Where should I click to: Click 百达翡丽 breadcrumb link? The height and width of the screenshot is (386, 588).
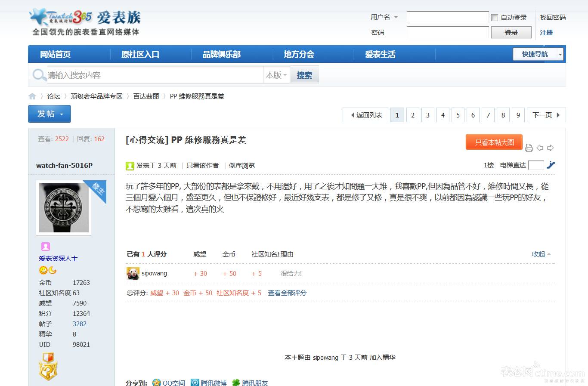[x=146, y=96]
